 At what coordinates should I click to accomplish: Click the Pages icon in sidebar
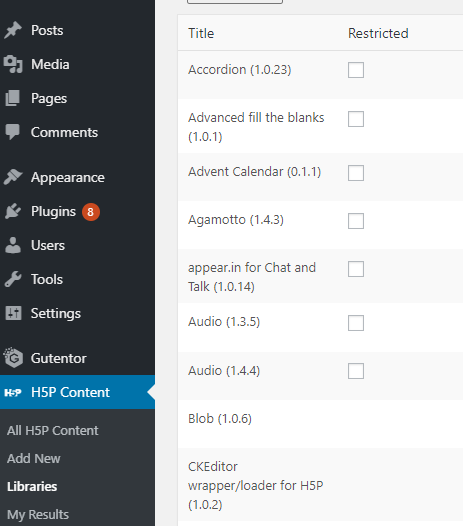[x=13, y=98]
